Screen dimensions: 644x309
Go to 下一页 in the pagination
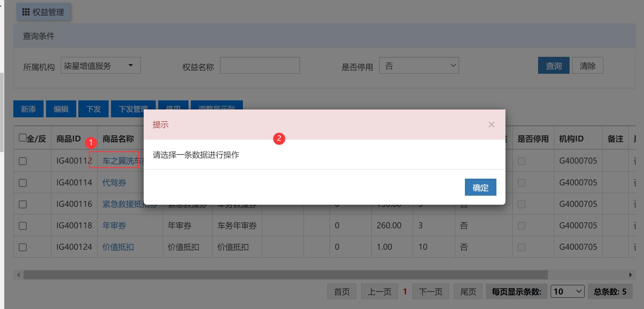(x=431, y=291)
